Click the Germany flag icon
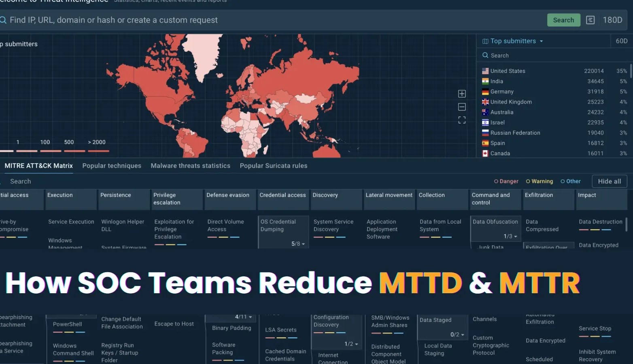The height and width of the screenshot is (364, 633). (x=485, y=91)
